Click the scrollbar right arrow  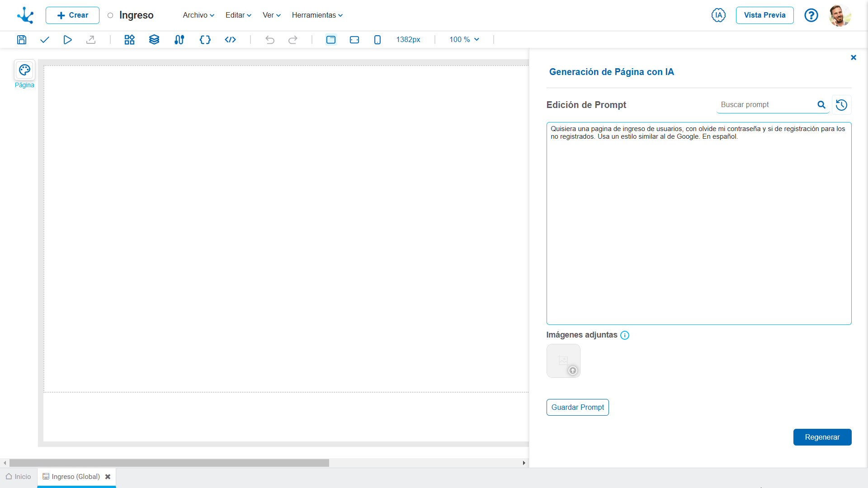pyautogui.click(x=524, y=463)
